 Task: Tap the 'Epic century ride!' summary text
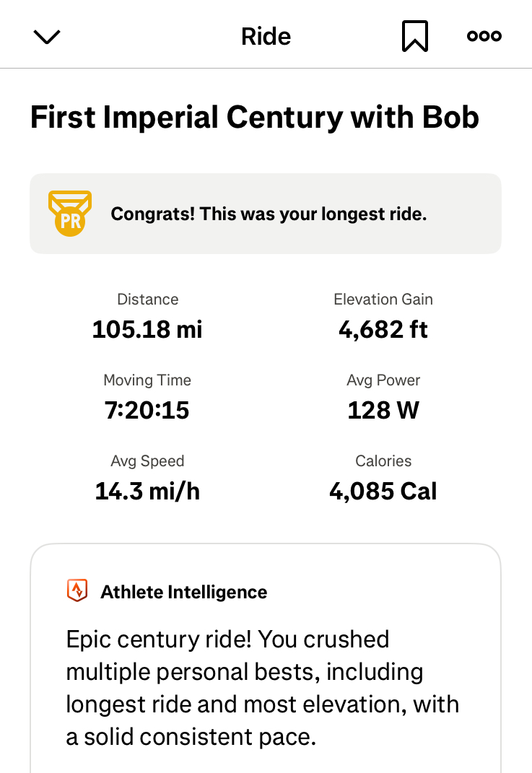263,688
